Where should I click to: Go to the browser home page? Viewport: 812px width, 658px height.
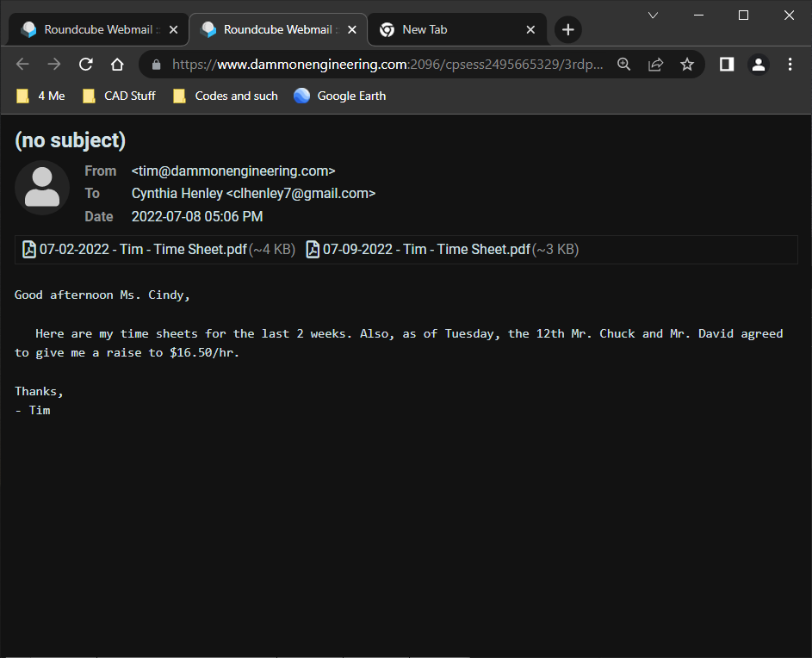click(117, 65)
